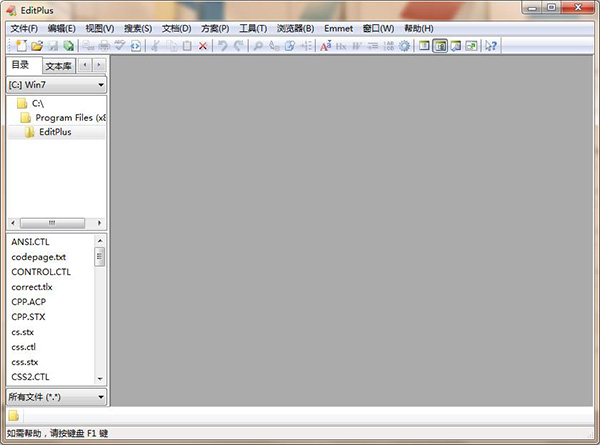Open Preferences with the gear icon
Viewport: 600px width, 445px height.
tap(404, 46)
